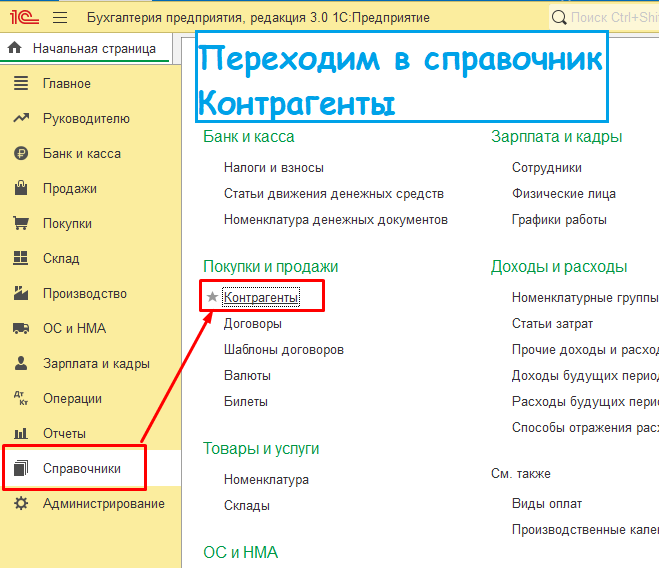Image resolution: width=659 pixels, height=568 pixels.
Task: Click the home icon on Начальная страница tab
Action: coord(15,48)
